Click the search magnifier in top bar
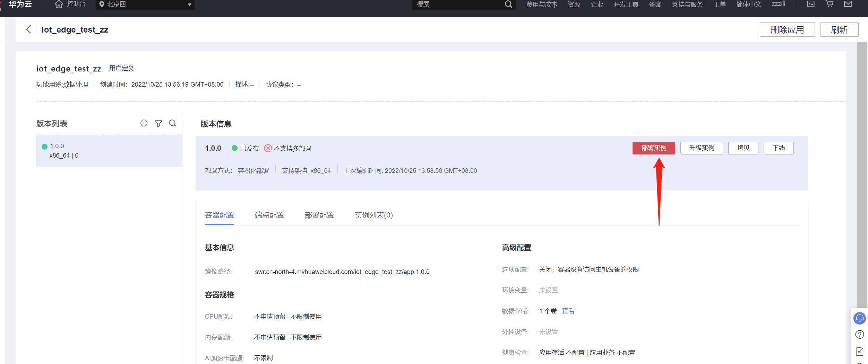The image size is (868, 364). pos(508,4)
